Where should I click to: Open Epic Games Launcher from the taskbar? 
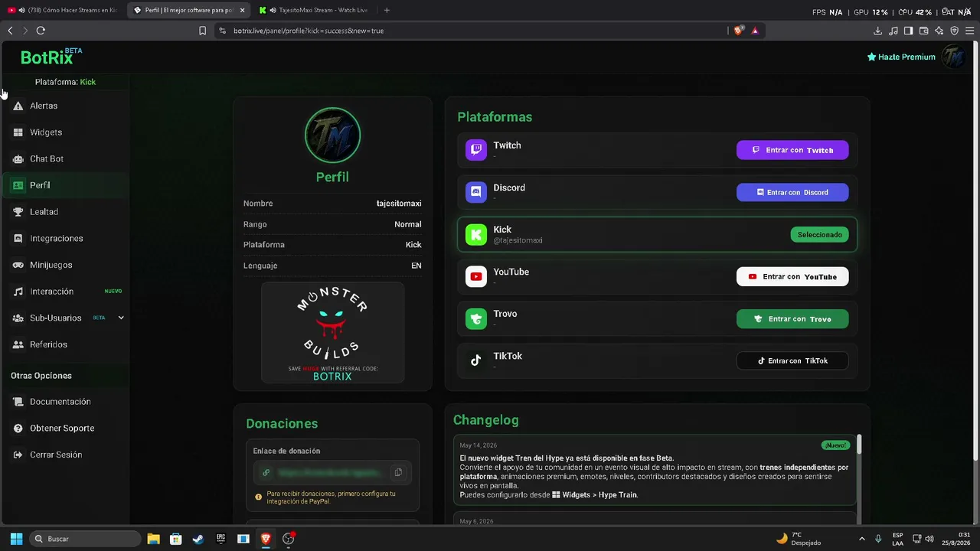[220, 539]
